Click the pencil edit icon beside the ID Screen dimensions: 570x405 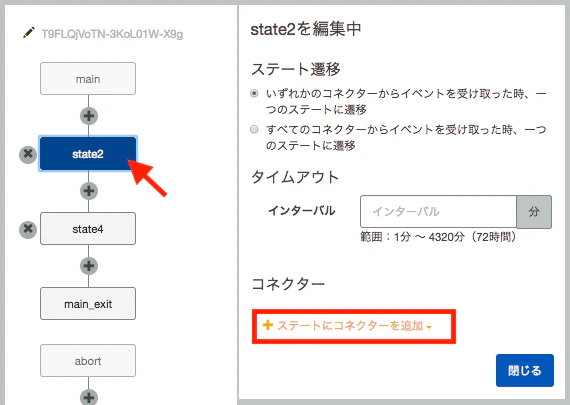tap(29, 33)
